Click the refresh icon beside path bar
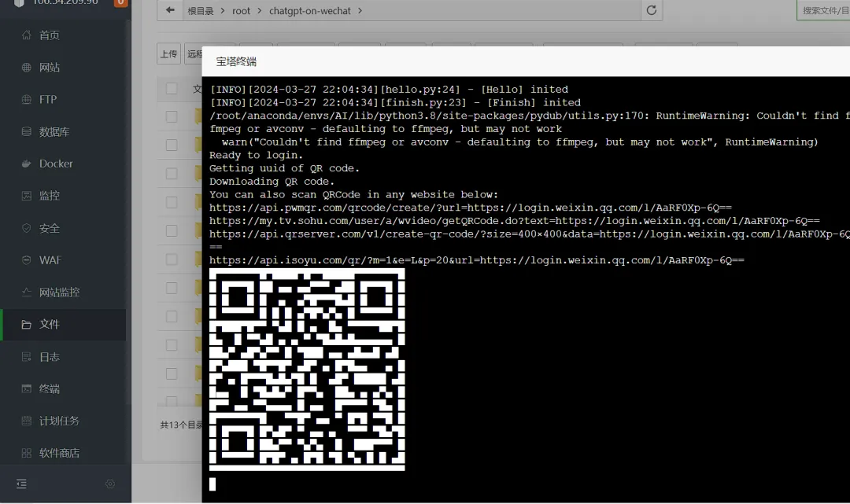 tap(652, 10)
